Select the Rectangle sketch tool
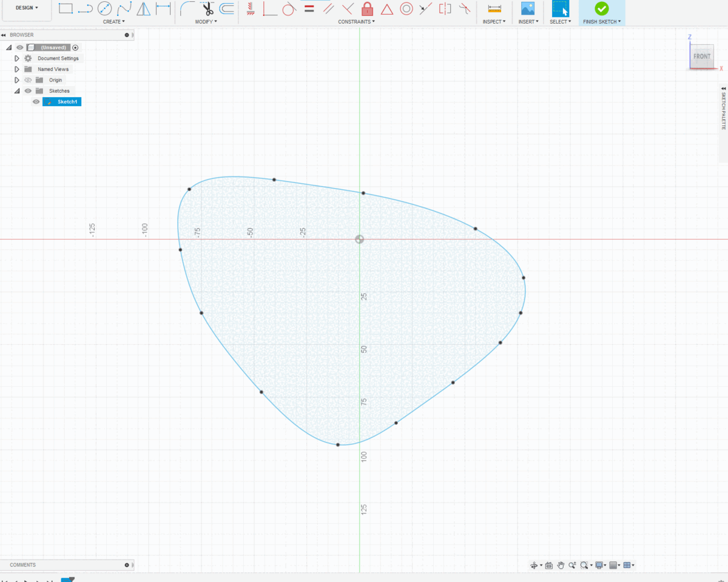This screenshot has height=582, width=728. 66,8
